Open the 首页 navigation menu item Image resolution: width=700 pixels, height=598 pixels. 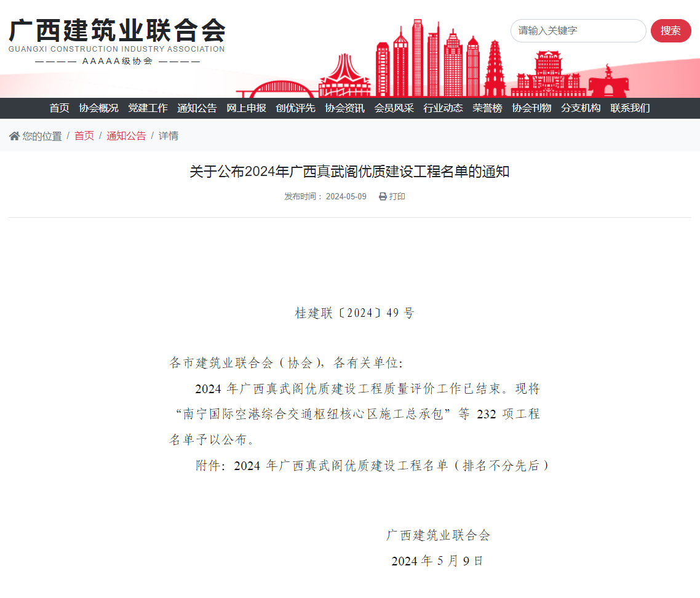[x=59, y=108]
